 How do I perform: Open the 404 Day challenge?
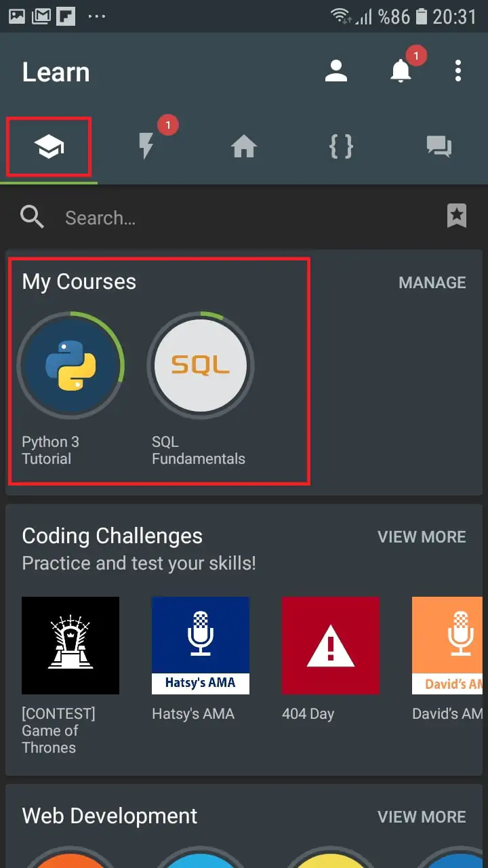tap(331, 646)
